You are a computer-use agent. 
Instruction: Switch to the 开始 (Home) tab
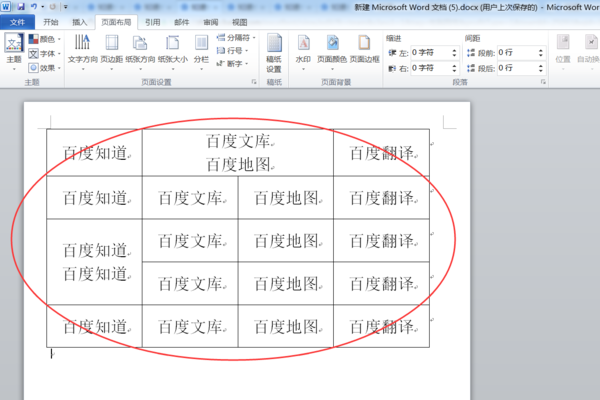[51, 22]
